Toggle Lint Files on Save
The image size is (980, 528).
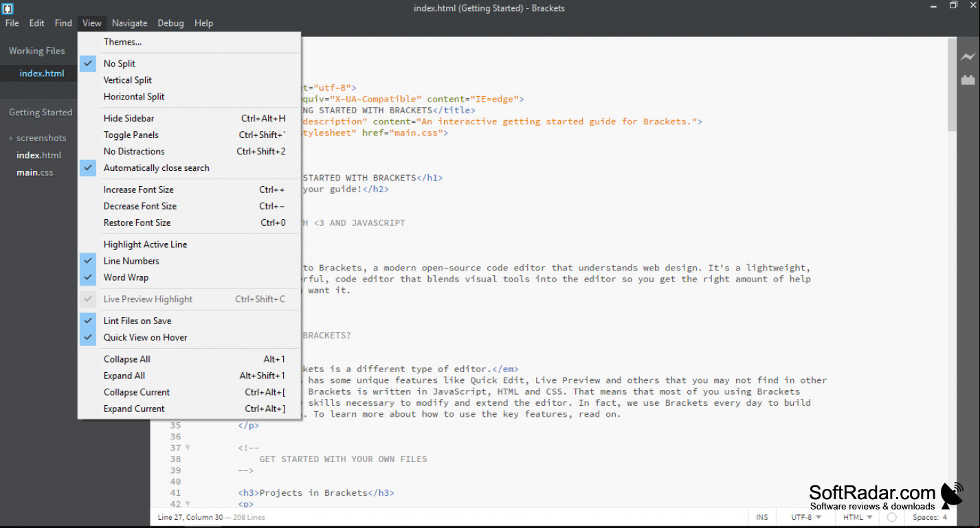[189, 321]
